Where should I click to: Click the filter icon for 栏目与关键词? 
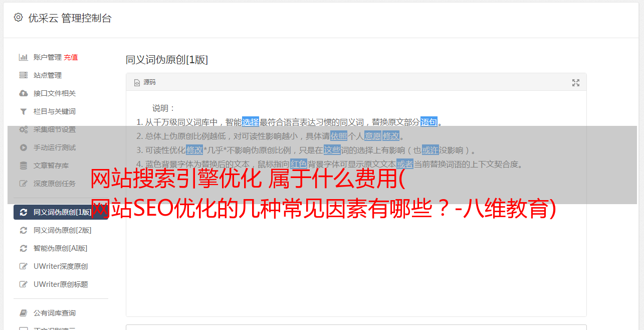[23, 111]
